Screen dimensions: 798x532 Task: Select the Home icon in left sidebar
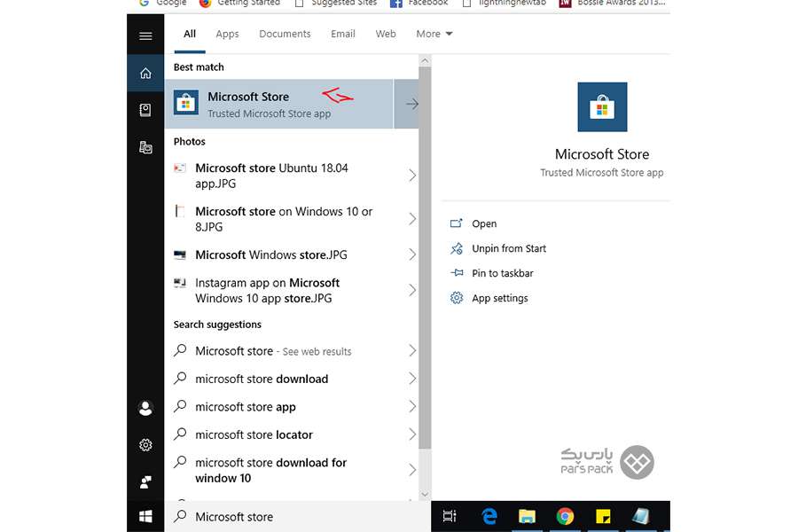tap(145, 73)
